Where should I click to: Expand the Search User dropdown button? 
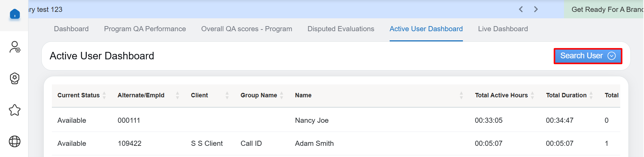point(587,56)
